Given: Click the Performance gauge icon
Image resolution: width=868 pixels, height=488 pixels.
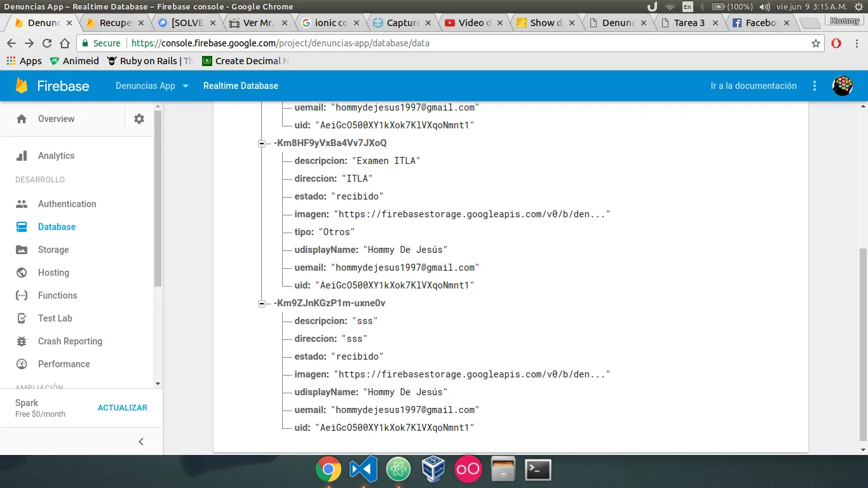Looking at the screenshot, I should pyautogui.click(x=22, y=364).
